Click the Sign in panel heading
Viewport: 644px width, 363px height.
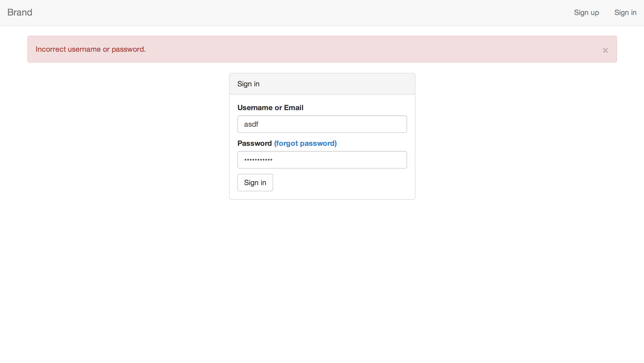(248, 84)
